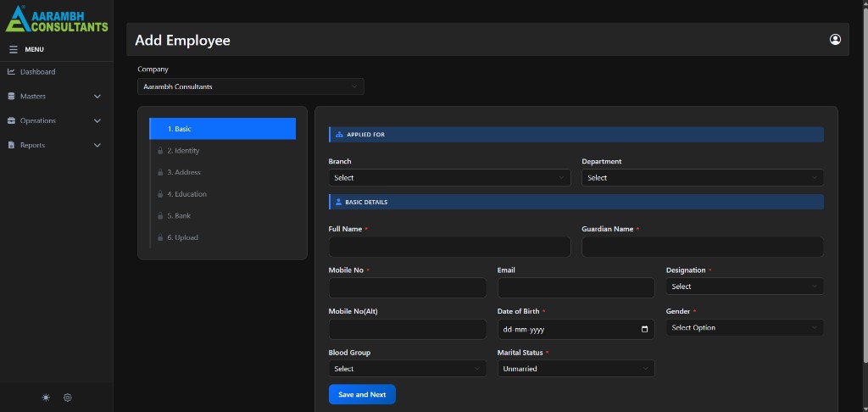The width and height of the screenshot is (868, 412).
Task: Click the Masters menu label
Action: pos(33,97)
